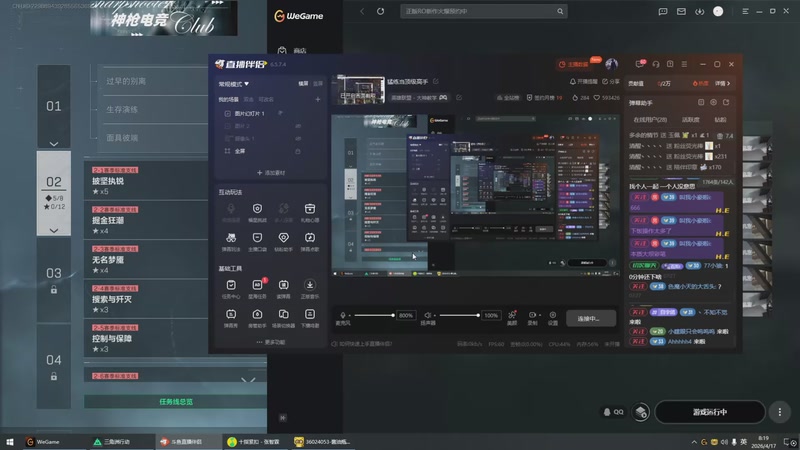The height and width of the screenshot is (450, 800).
Task: Open the streamer avatar in 直播伴侣 title bar
Action: tap(612, 64)
